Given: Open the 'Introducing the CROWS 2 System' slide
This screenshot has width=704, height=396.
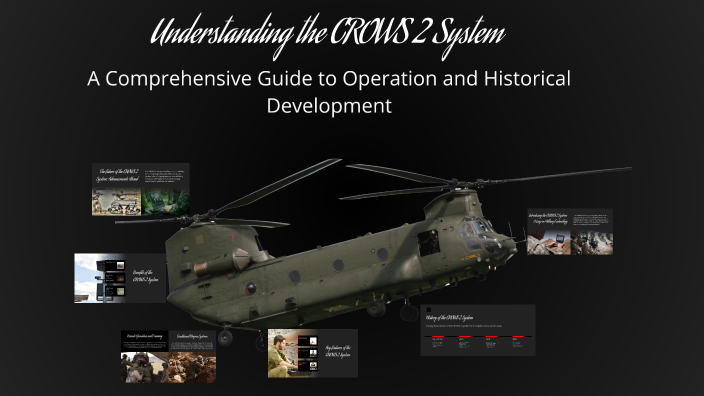Looking at the screenshot, I should (570, 232).
